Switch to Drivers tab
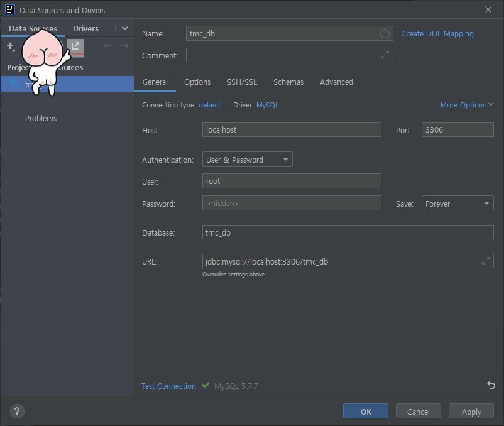The height and width of the screenshot is (426, 504). coord(85,29)
